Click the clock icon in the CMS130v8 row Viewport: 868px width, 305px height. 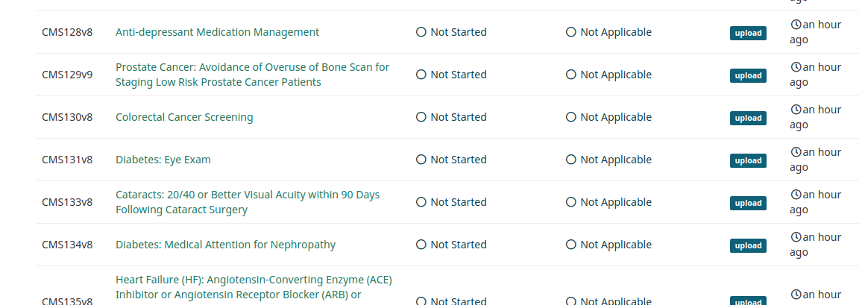coord(796,110)
